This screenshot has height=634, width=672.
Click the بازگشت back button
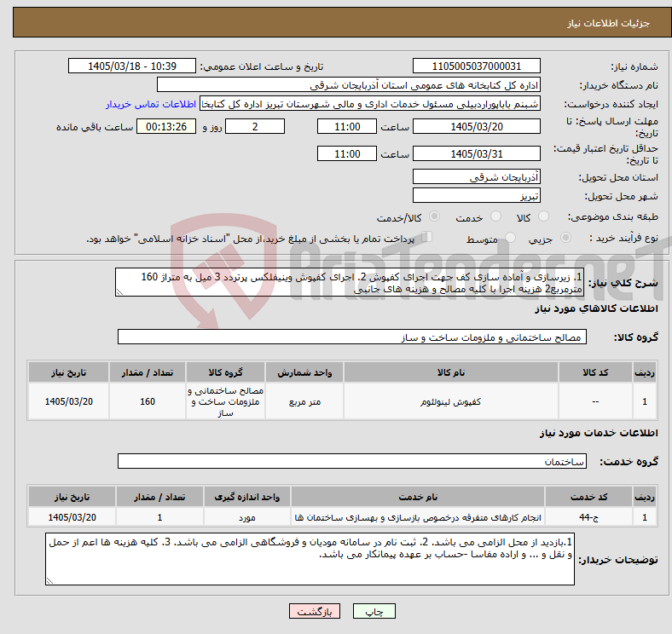[315, 611]
